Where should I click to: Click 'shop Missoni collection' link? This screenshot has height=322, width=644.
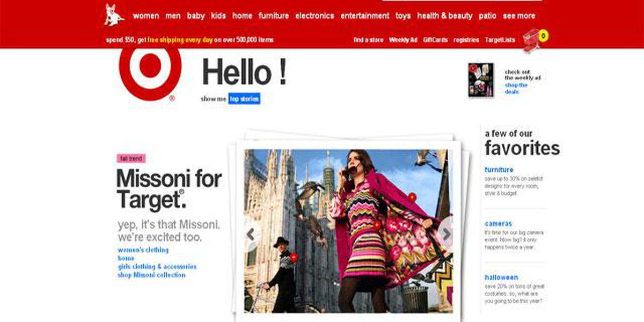[151, 275]
